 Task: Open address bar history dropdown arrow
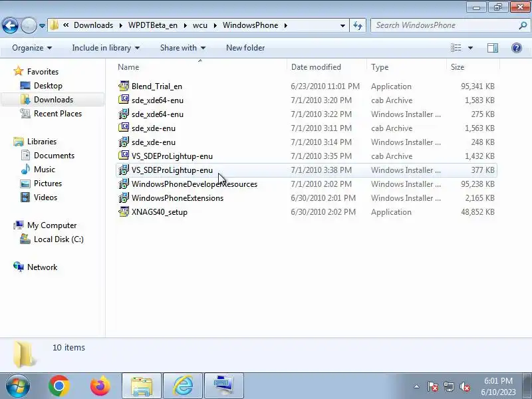342,25
